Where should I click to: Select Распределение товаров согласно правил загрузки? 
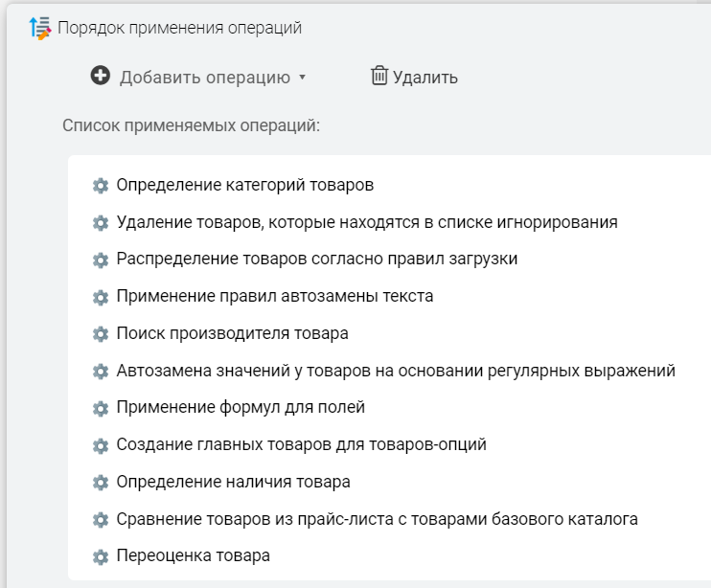click(x=316, y=260)
